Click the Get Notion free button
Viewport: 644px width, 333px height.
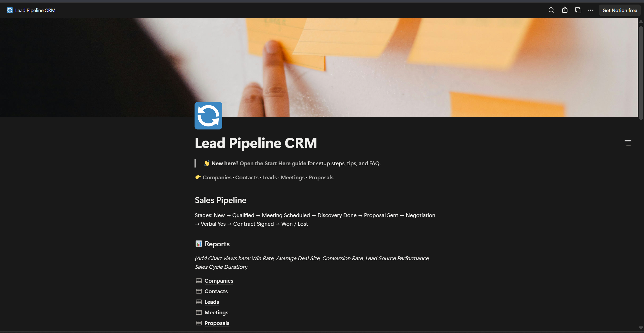(x=620, y=10)
